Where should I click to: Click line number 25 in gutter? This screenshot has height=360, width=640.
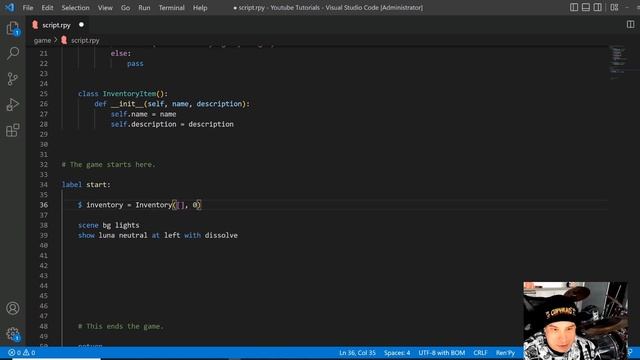point(44,94)
